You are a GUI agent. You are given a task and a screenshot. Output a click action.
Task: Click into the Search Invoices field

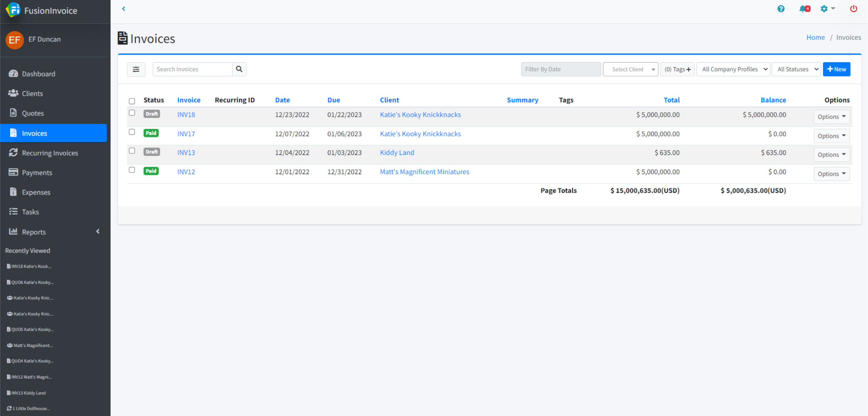(192, 69)
